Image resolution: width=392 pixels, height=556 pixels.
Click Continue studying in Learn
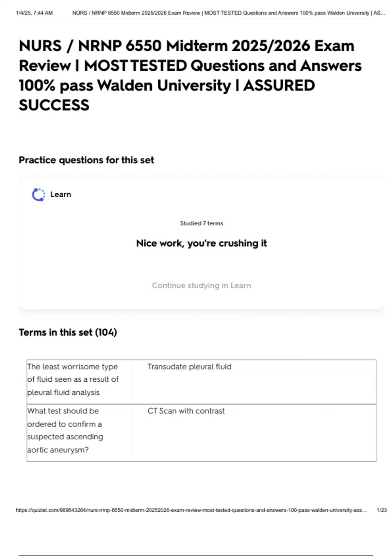coord(201,286)
